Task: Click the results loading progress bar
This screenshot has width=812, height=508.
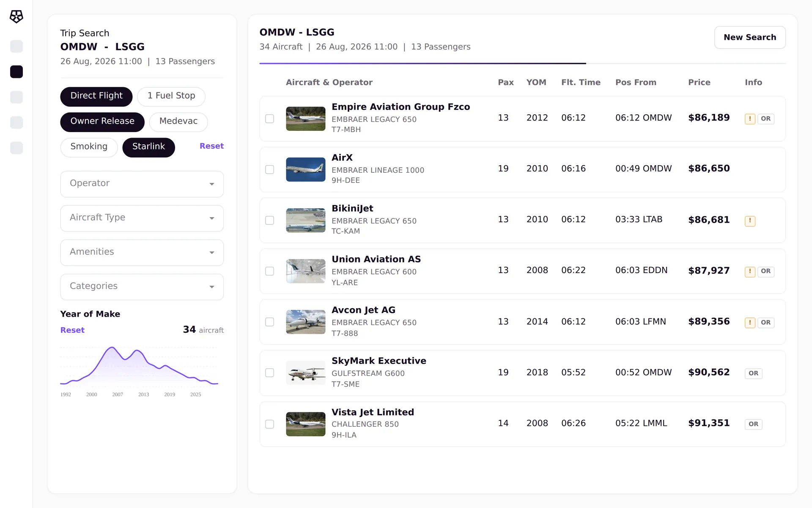Action: click(522, 63)
